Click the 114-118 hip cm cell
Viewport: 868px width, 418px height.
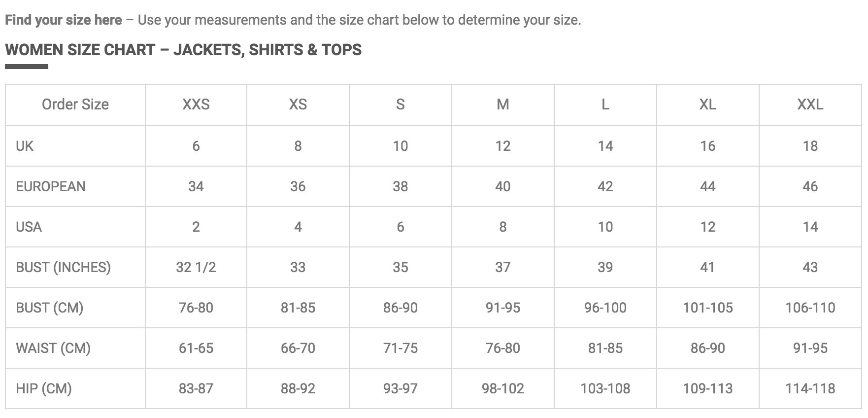click(810, 388)
